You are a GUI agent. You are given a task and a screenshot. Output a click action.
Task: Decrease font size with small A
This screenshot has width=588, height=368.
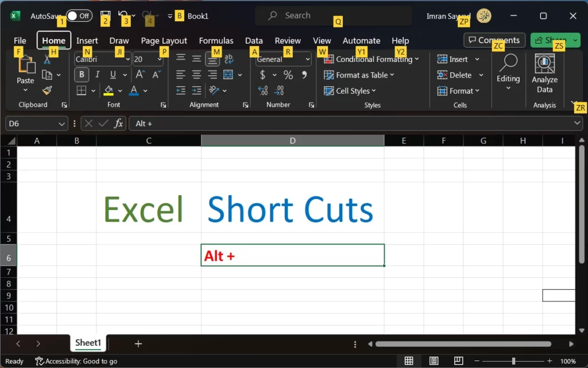point(156,74)
